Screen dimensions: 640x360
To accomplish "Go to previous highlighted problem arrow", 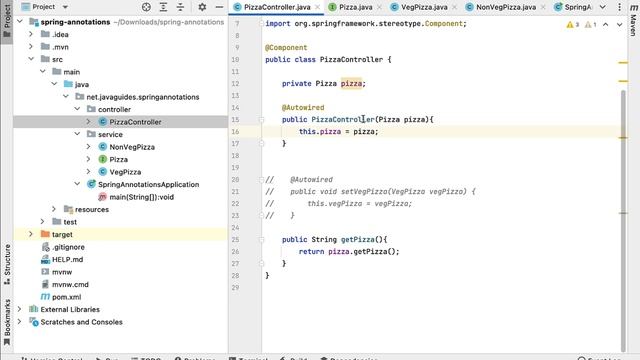I will (606, 24).
